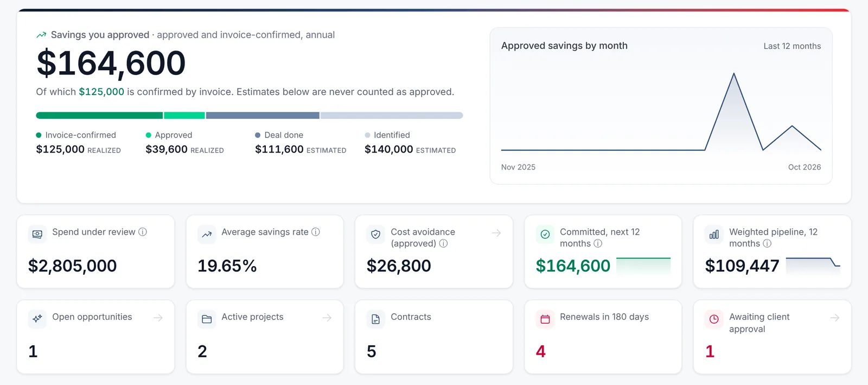
Task: Click the Awaiting client approval clock icon
Action: [714, 319]
